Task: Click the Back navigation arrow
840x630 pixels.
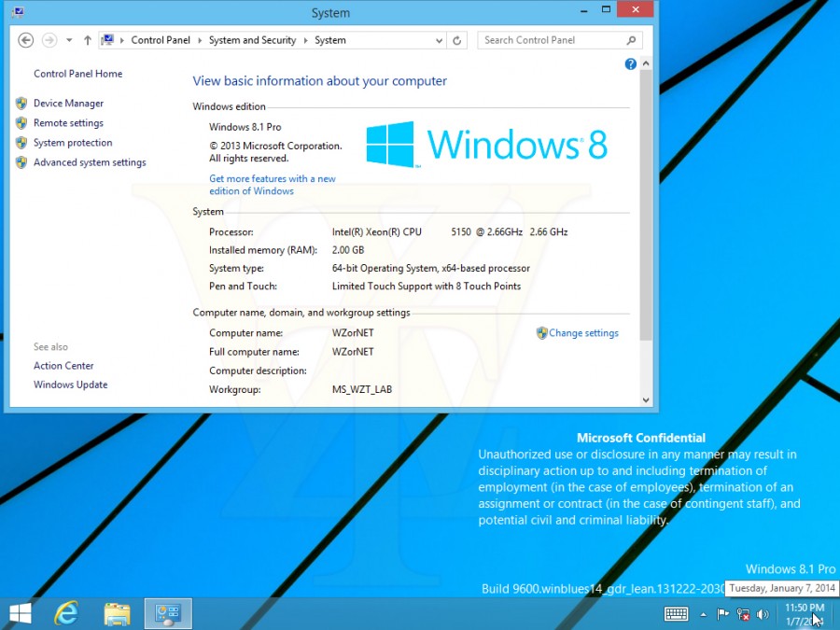Action: (26, 40)
